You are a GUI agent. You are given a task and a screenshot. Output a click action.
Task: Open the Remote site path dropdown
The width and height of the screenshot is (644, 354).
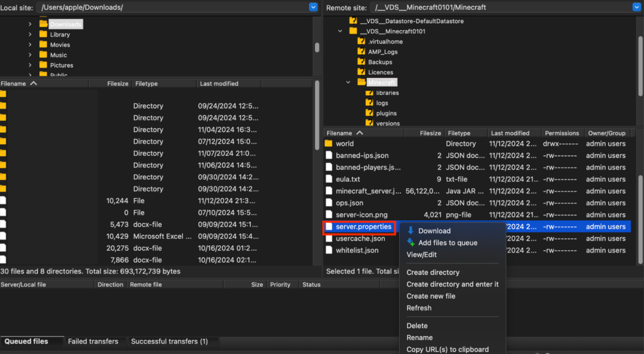[636, 7]
